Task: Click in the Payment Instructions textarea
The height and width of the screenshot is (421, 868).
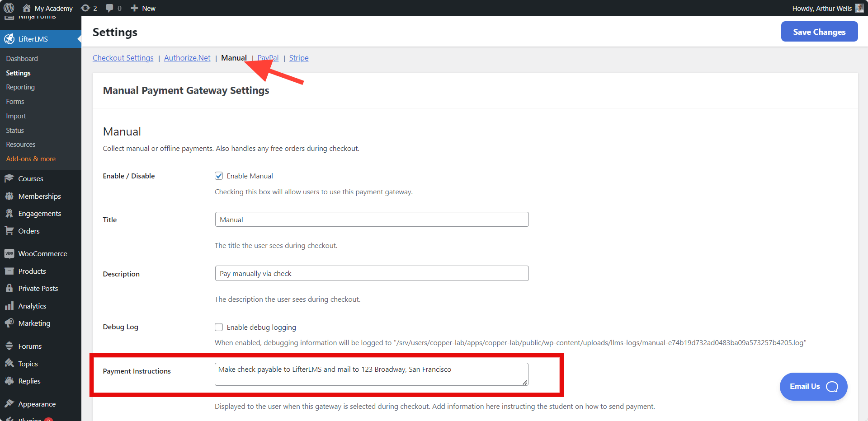Action: 372,374
